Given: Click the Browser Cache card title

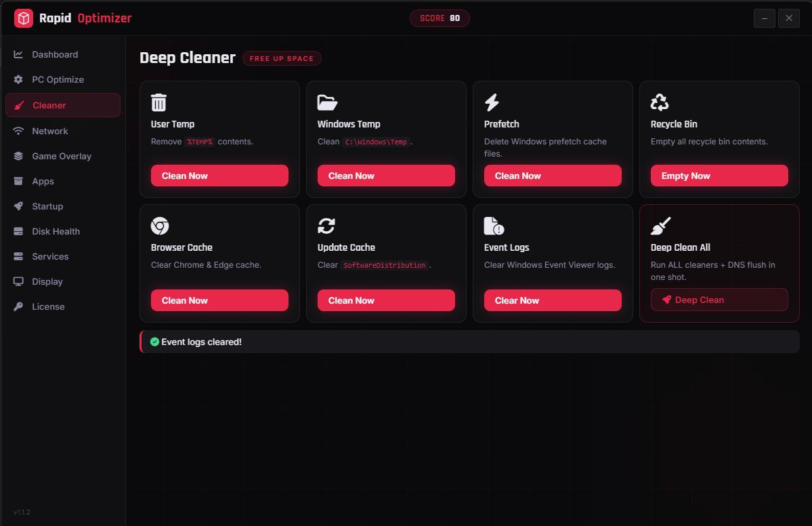Looking at the screenshot, I should coord(181,247).
